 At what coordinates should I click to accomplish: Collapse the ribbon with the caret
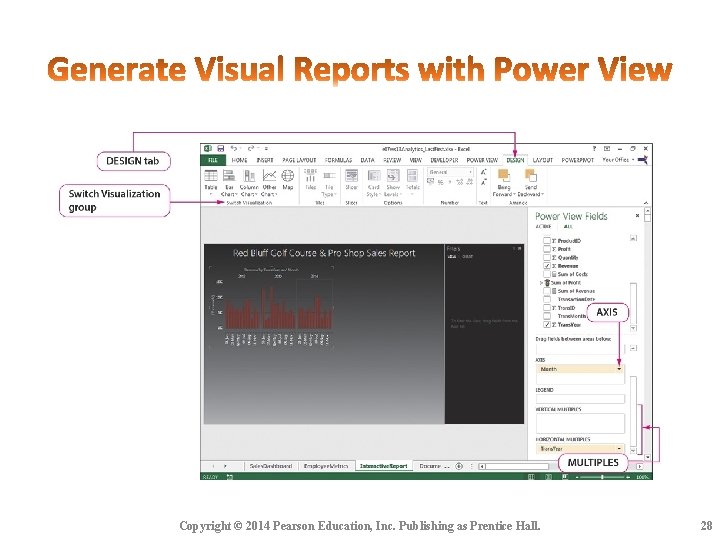tap(646, 202)
